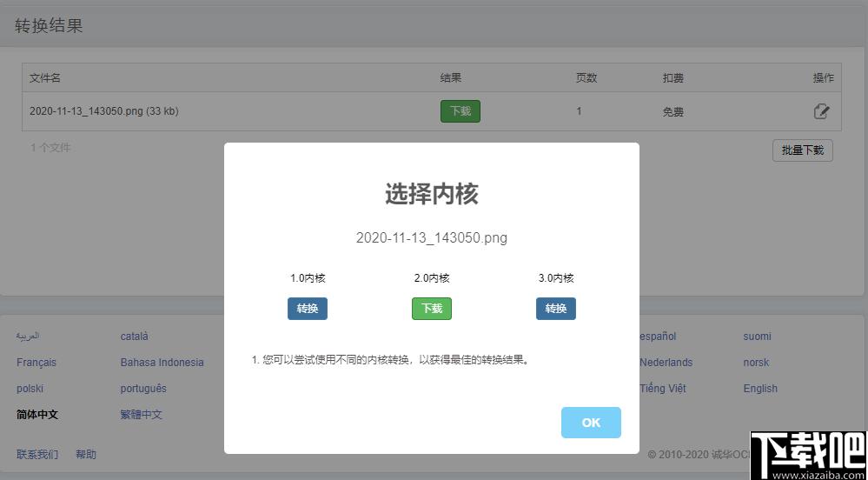The height and width of the screenshot is (480, 868).
Task: Switch language to español
Action: (658, 337)
